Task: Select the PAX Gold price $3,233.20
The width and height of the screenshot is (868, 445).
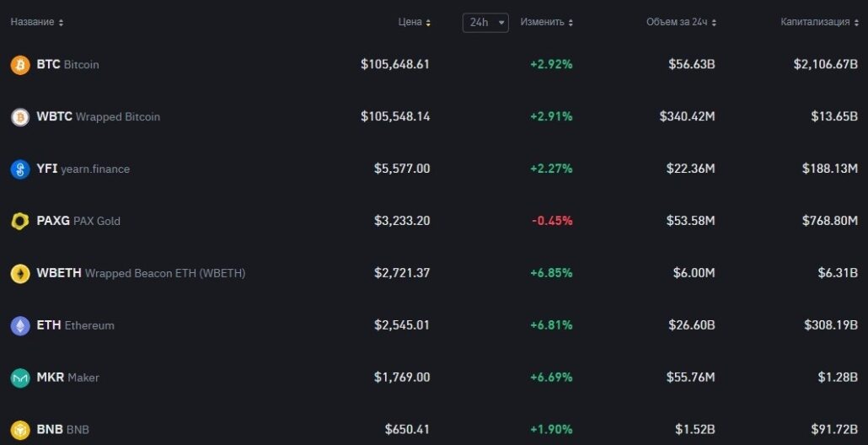Action: 402,221
